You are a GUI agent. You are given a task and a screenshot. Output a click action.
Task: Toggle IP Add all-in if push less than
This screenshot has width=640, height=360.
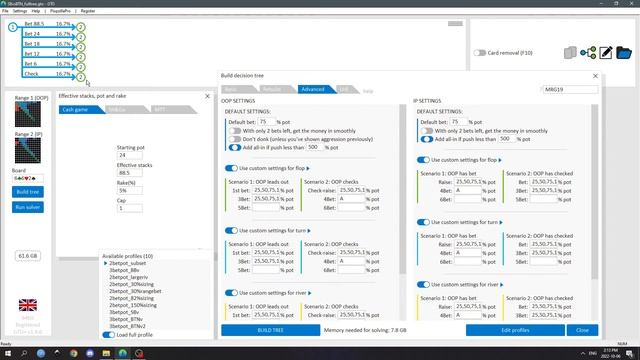[x=427, y=139]
